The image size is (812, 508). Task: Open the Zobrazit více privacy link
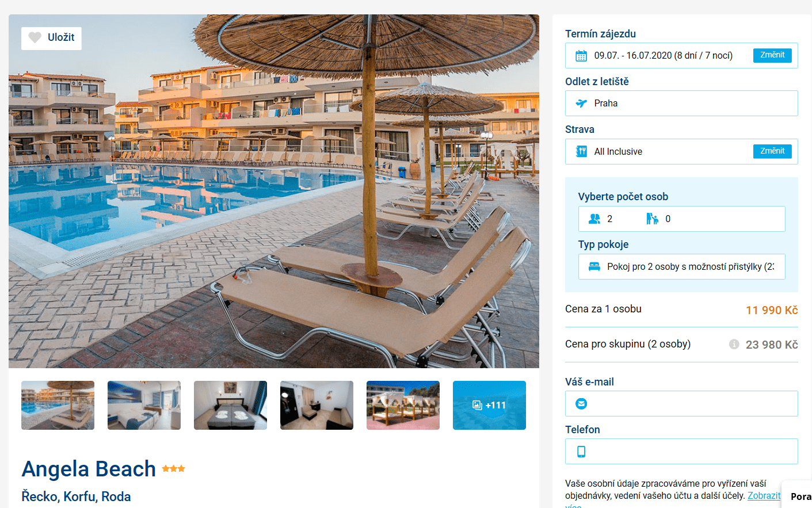(x=764, y=496)
